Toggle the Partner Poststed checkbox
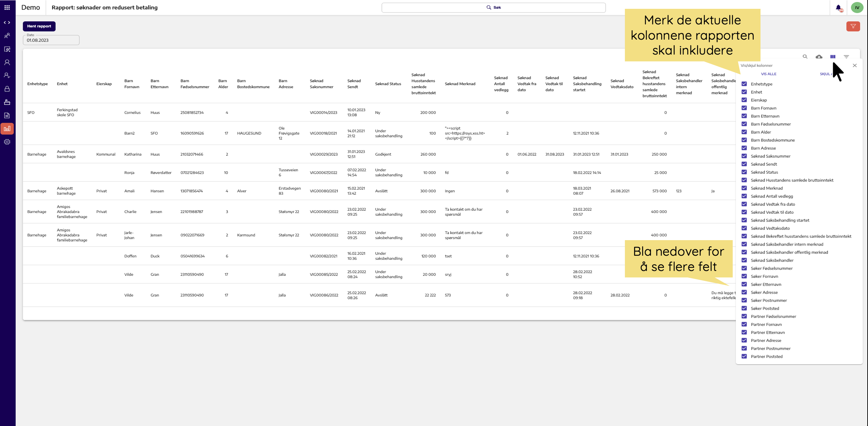868x426 pixels. tap(744, 356)
